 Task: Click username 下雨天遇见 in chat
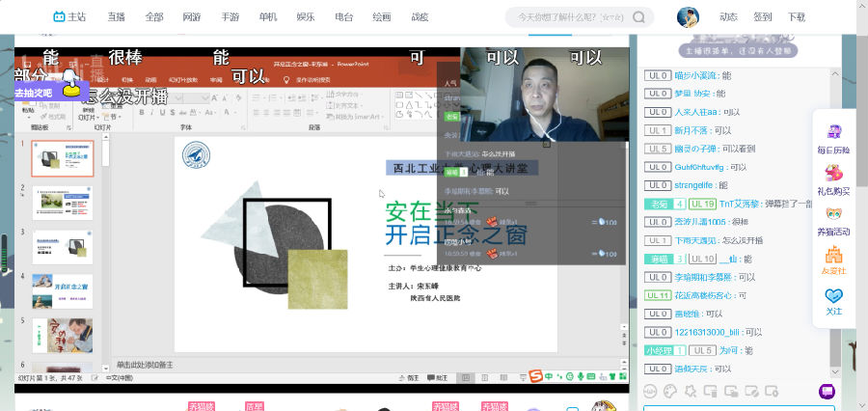click(695, 240)
